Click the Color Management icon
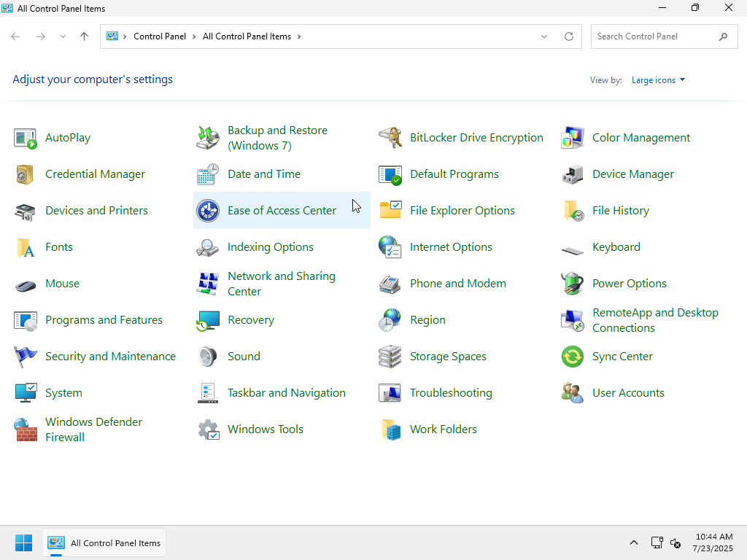Viewport: 747px width, 560px height. tap(573, 138)
